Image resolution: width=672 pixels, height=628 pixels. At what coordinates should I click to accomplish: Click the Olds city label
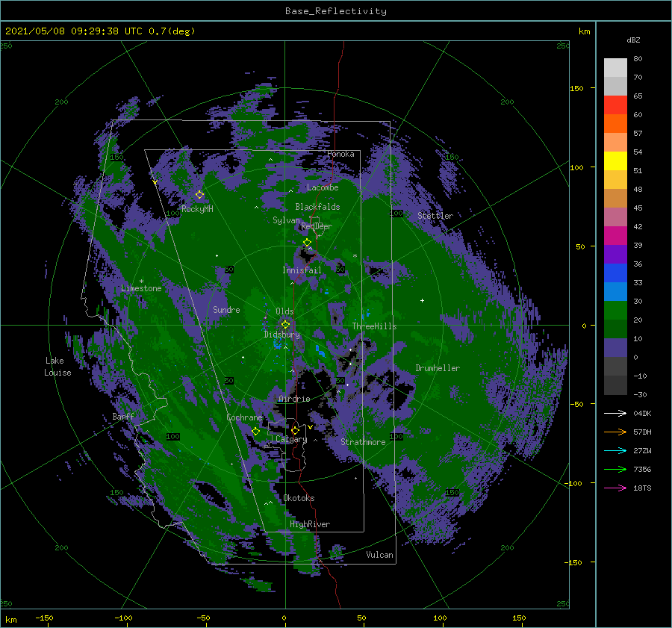point(284,311)
